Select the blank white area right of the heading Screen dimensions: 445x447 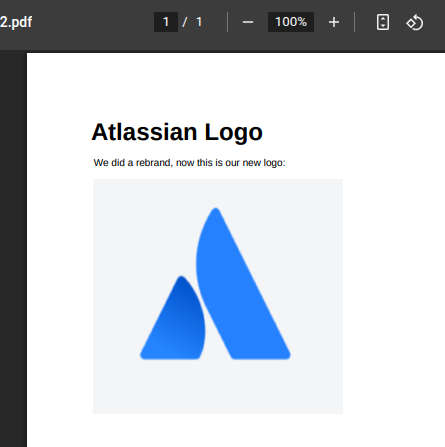click(x=353, y=132)
